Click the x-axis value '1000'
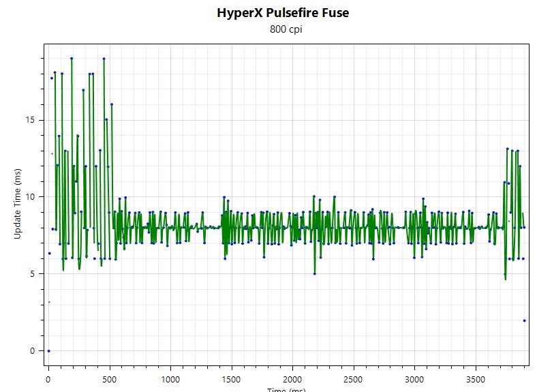Image resolution: width=537 pixels, height=392 pixels. click(170, 380)
